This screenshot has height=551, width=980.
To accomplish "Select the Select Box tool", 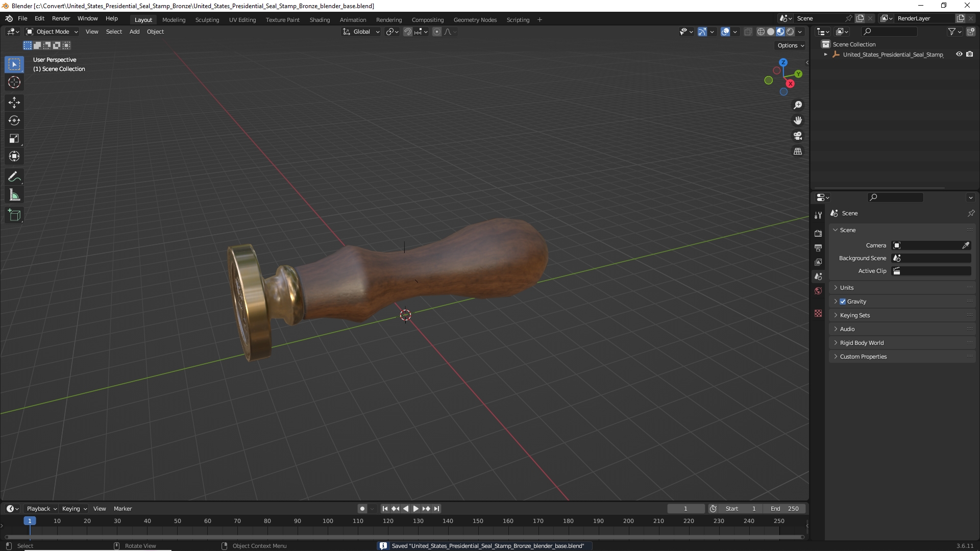I will click(x=14, y=64).
